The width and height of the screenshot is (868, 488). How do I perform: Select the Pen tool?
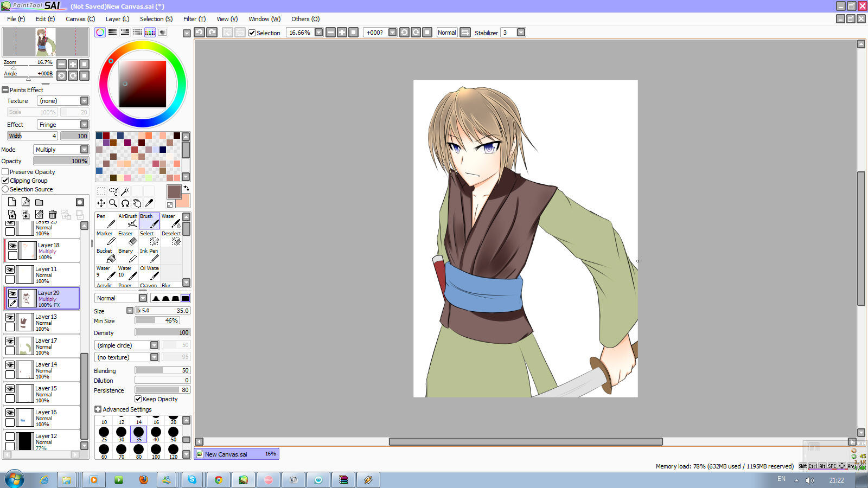pyautogui.click(x=106, y=221)
